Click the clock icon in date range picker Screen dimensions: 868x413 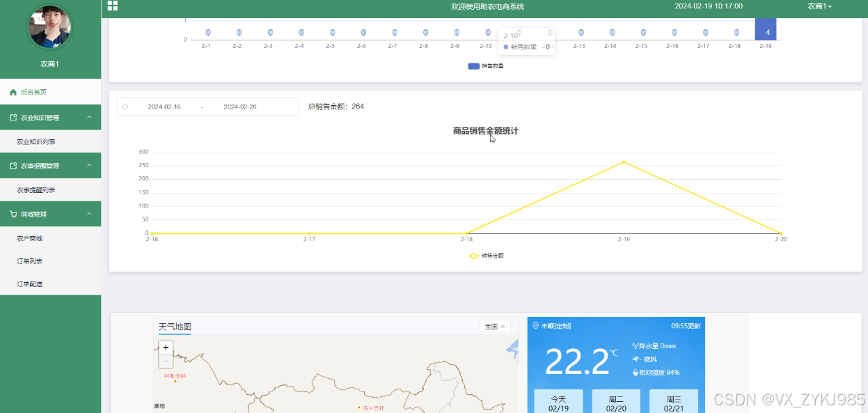click(125, 107)
